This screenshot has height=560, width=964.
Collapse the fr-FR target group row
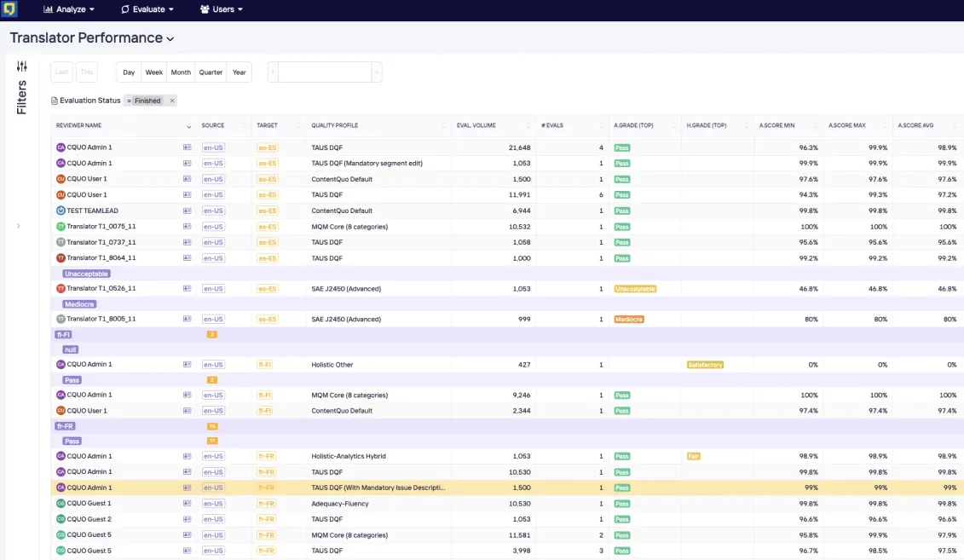point(65,426)
